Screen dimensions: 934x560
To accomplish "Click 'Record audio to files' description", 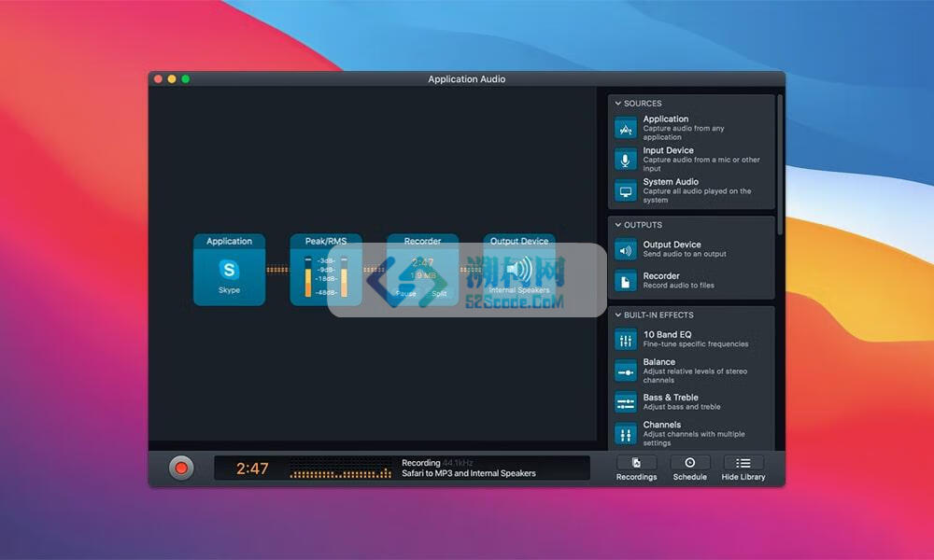I will 678,286.
